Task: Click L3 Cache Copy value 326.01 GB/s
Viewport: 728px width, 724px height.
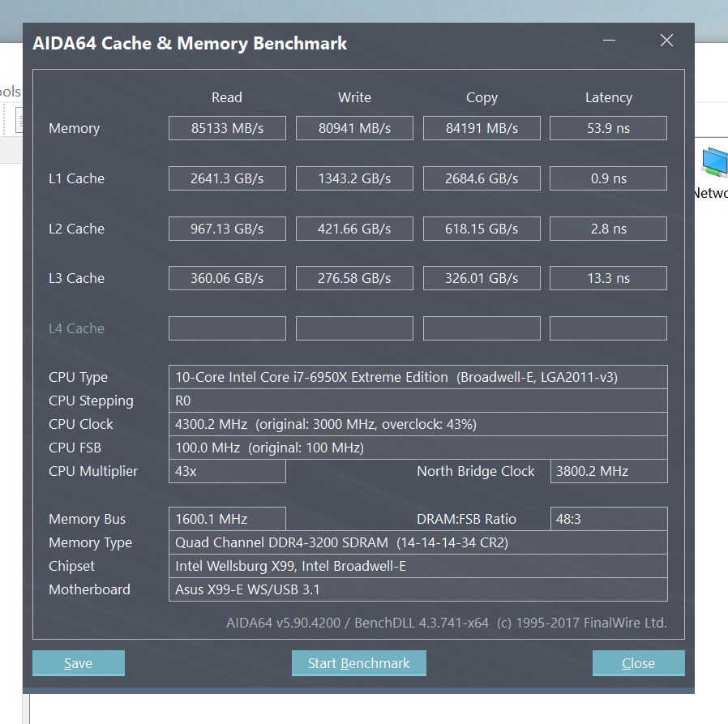Action: point(482,278)
